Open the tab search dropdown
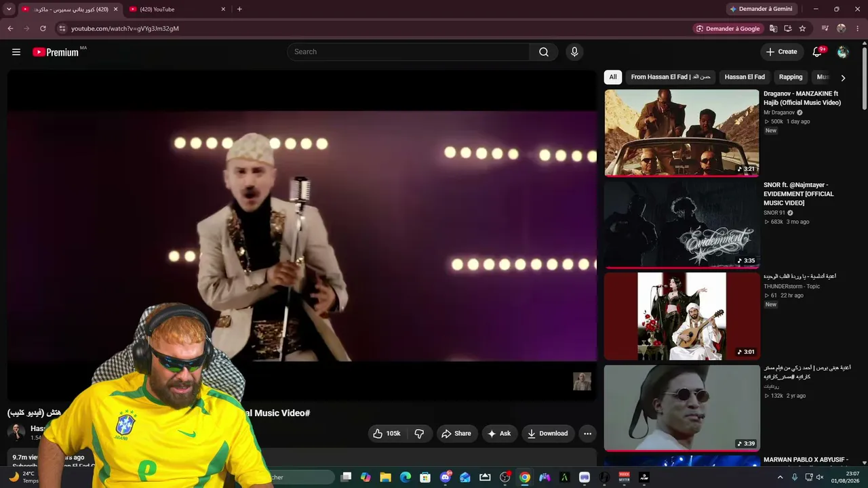This screenshot has width=868, height=488. [9, 9]
